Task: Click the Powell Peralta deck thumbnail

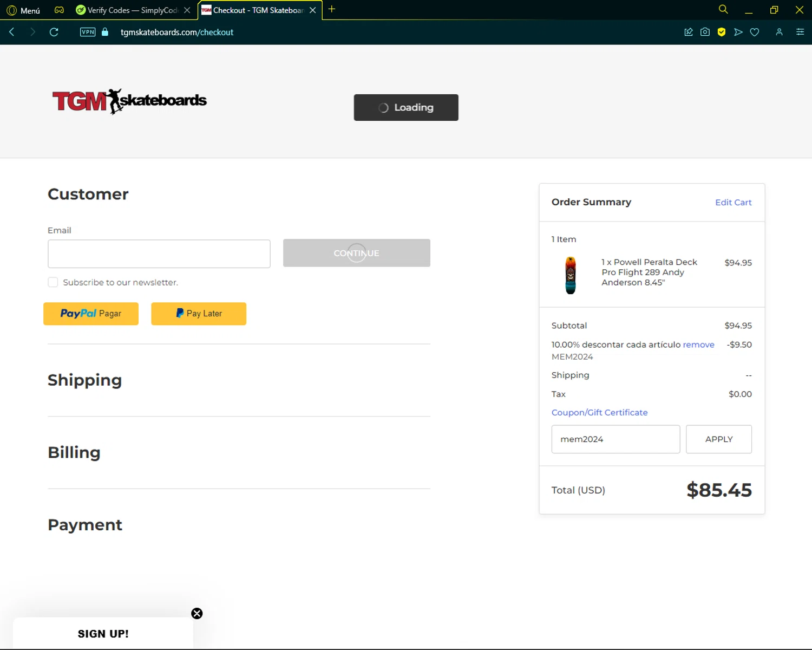Action: 571,275
